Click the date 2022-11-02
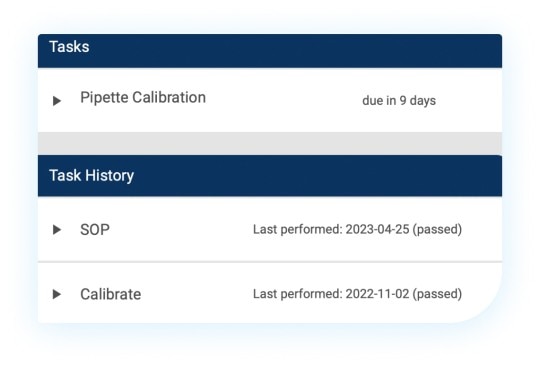 click(377, 294)
